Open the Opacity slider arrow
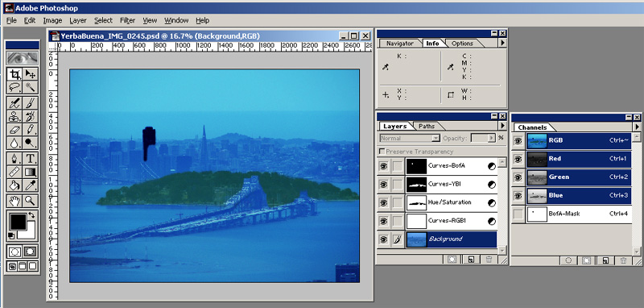 coord(491,138)
